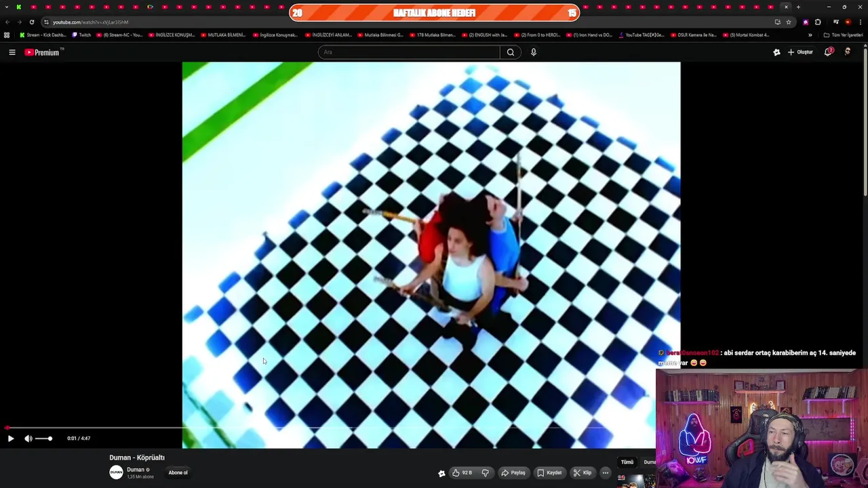Click the sparkle icon left of like button
Screen dimensions: 868x488
(x=441, y=473)
